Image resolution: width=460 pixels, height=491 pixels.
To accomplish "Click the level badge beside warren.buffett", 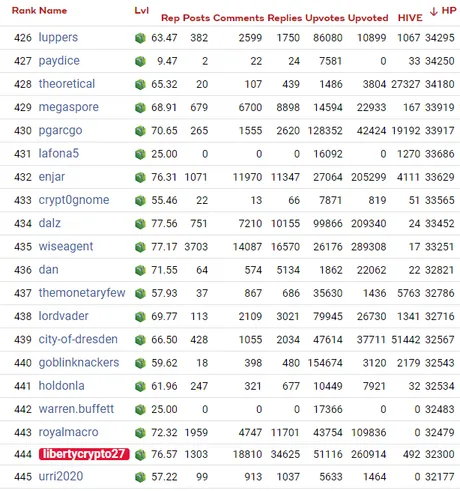I will pyautogui.click(x=140, y=409).
